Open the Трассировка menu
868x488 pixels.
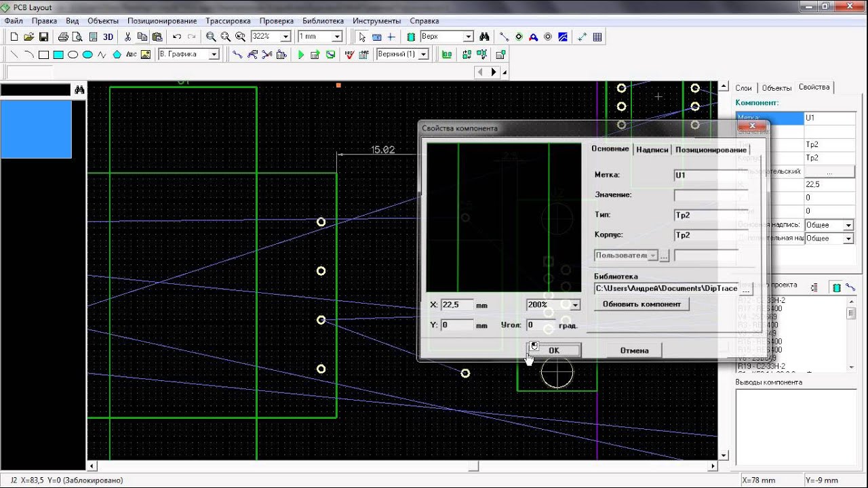(x=228, y=21)
